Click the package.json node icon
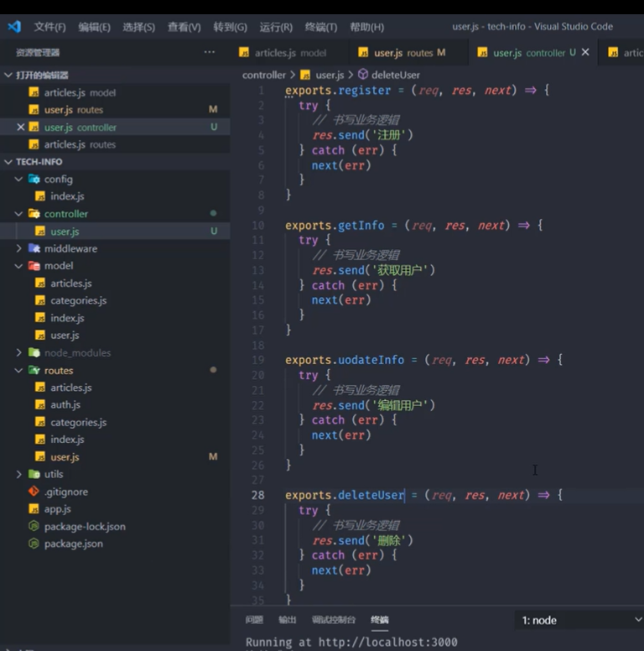This screenshot has height=651, width=644. click(34, 544)
